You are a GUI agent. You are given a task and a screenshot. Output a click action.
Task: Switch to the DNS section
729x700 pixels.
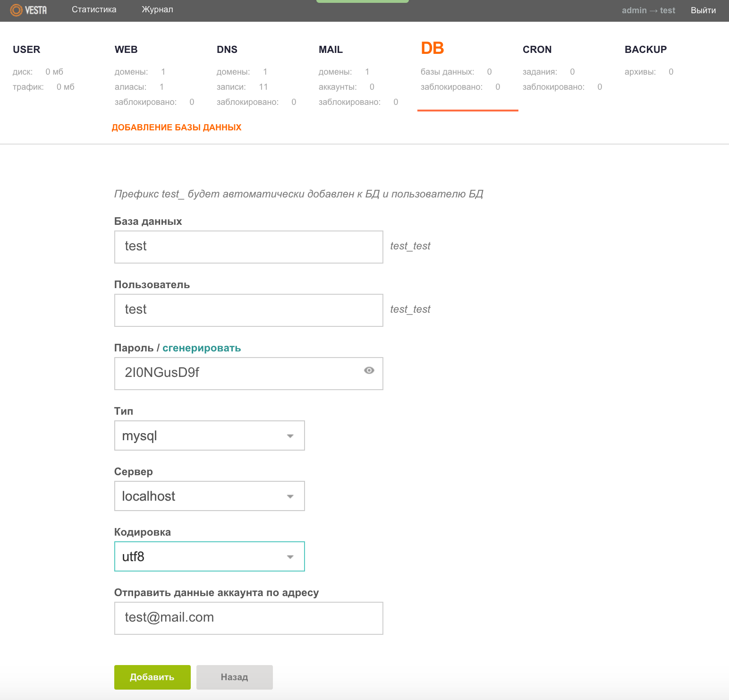point(227,50)
